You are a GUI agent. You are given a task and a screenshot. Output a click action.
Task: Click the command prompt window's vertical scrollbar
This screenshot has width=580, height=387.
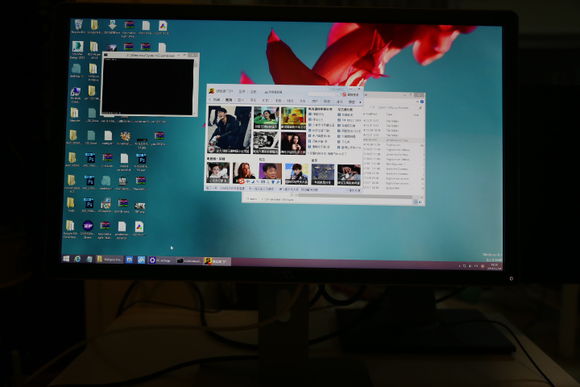tap(195, 86)
